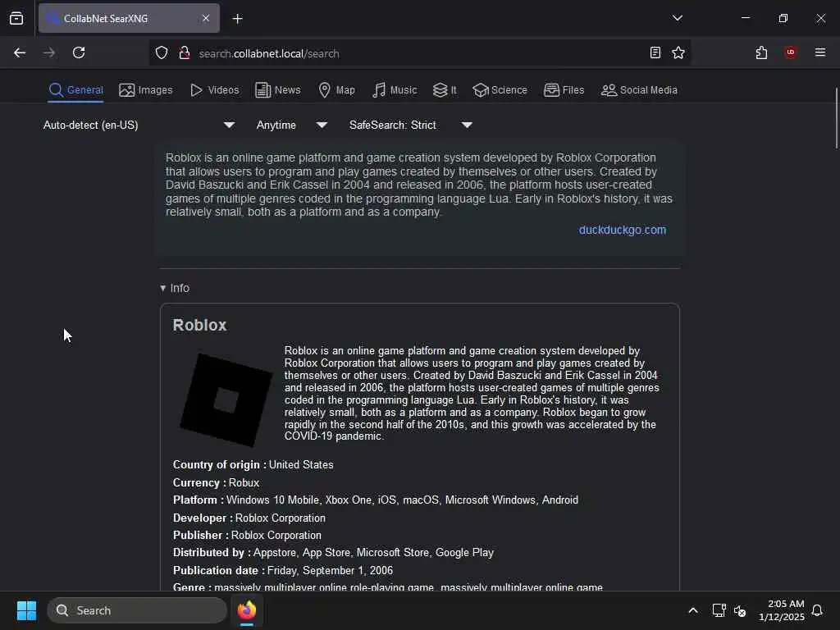The image size is (840, 630).
Task: Click the site security padlock icon
Action: 185,53
